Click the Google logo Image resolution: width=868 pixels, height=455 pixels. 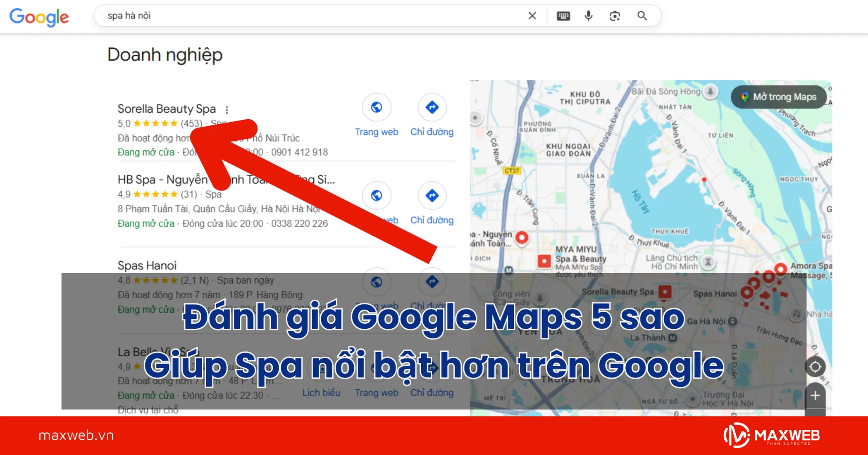[39, 17]
